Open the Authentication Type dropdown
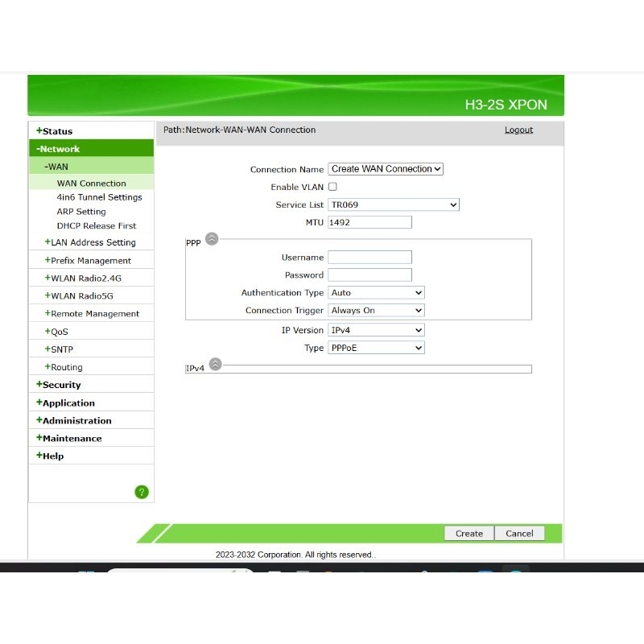644x644 pixels. (x=376, y=293)
